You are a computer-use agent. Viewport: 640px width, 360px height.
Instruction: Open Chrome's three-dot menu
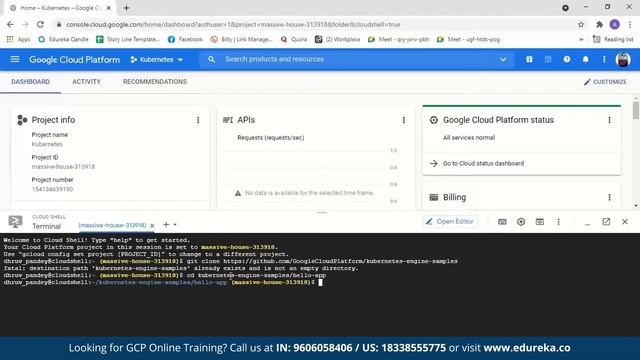[x=630, y=24]
